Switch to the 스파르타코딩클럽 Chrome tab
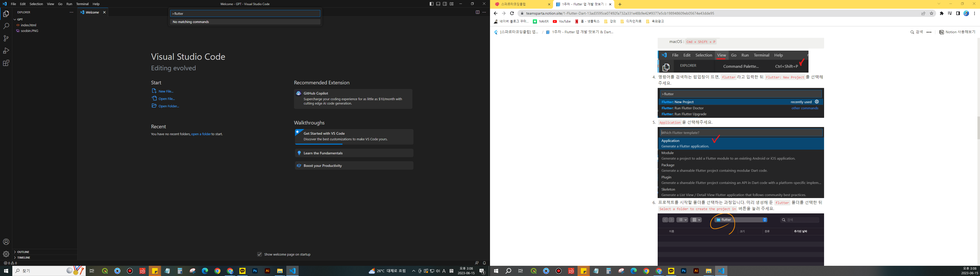Viewport: 980px width, 276px height. (522, 5)
